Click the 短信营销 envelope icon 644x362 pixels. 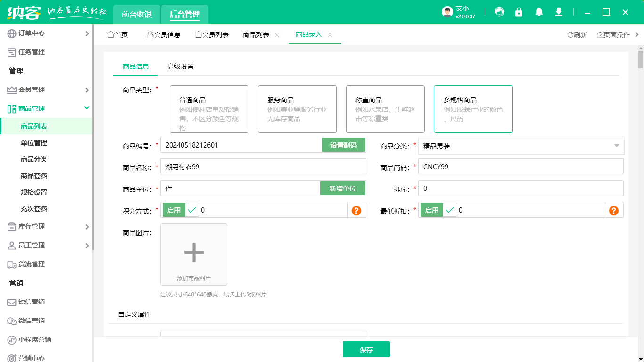12,302
